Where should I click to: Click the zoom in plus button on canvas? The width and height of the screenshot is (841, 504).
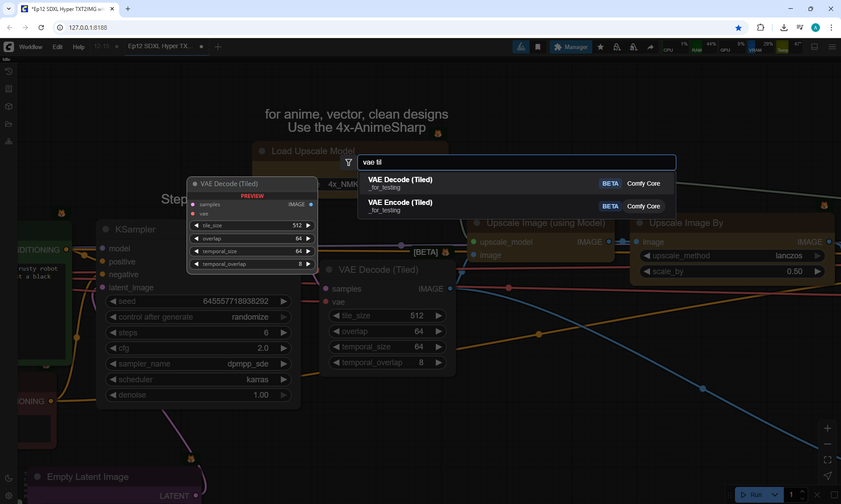[827, 428]
